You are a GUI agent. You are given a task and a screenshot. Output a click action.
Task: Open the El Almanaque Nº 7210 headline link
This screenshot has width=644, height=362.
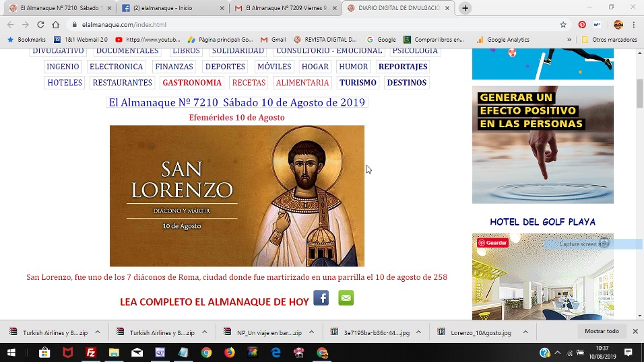pos(237,102)
